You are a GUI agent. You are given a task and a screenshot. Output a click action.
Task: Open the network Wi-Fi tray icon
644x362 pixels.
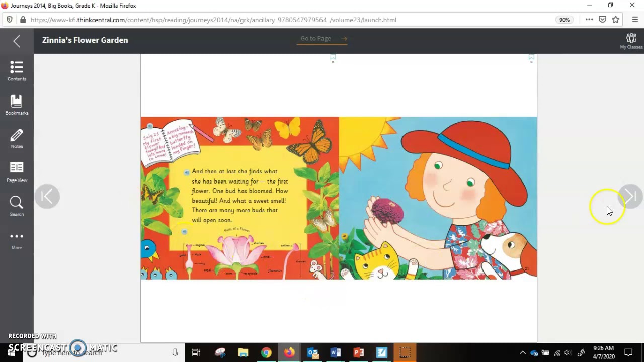[557, 353]
